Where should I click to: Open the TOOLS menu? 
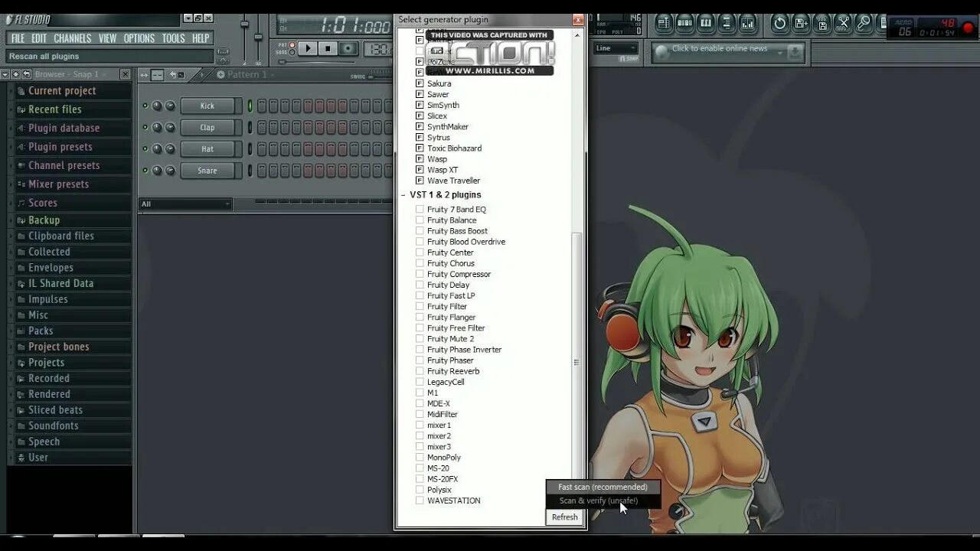[x=173, y=38]
